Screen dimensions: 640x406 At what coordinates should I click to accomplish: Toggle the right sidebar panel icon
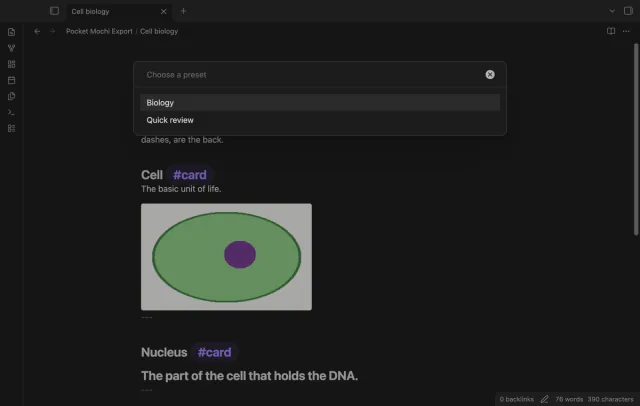(x=628, y=11)
